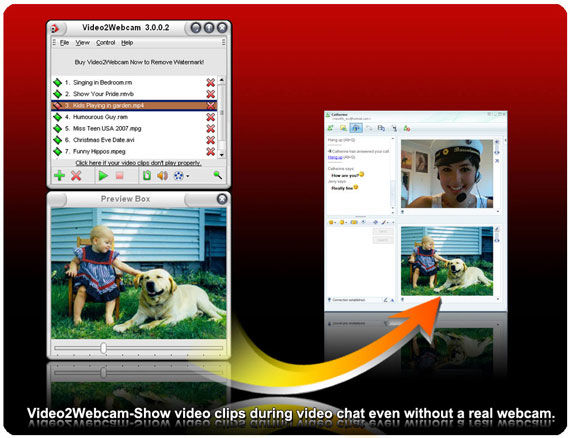
Task: Click first green invite icon in chat toolbar
Action: [330, 128]
